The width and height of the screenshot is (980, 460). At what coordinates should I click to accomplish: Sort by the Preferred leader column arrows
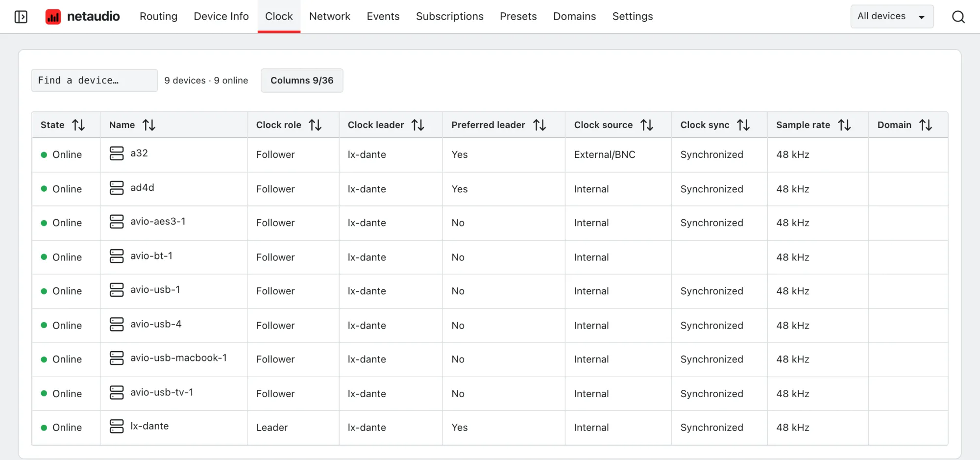click(x=539, y=125)
